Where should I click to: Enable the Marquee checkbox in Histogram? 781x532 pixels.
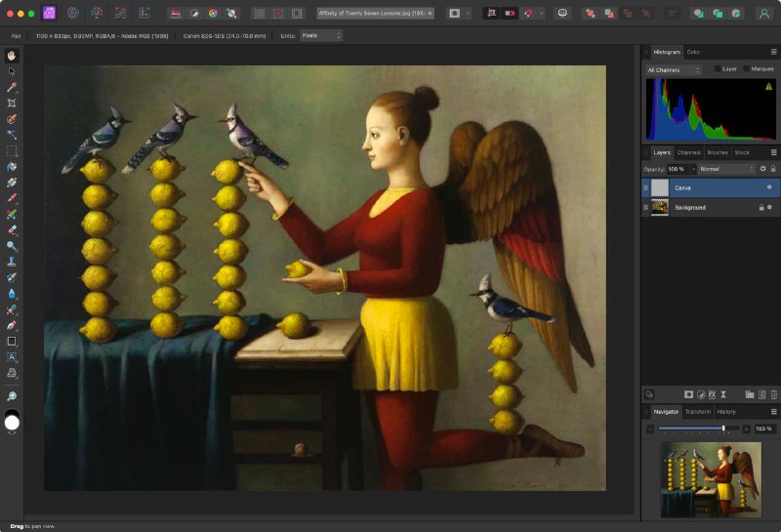click(x=746, y=68)
